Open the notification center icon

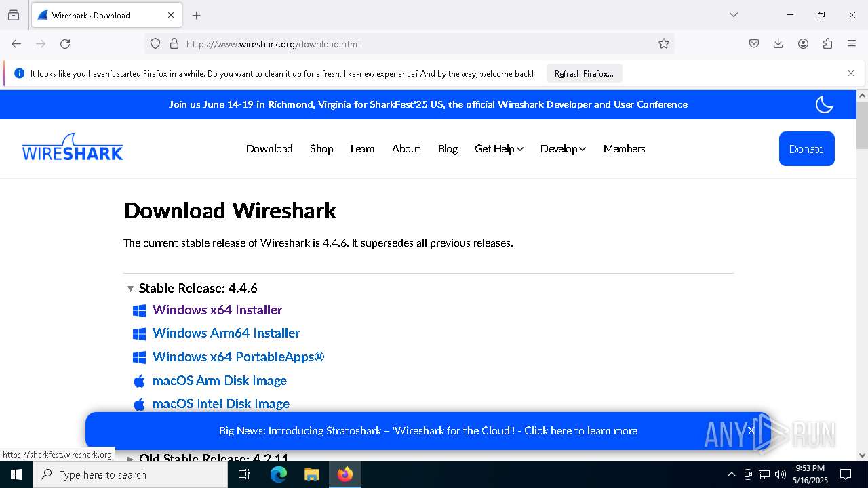coord(846,474)
